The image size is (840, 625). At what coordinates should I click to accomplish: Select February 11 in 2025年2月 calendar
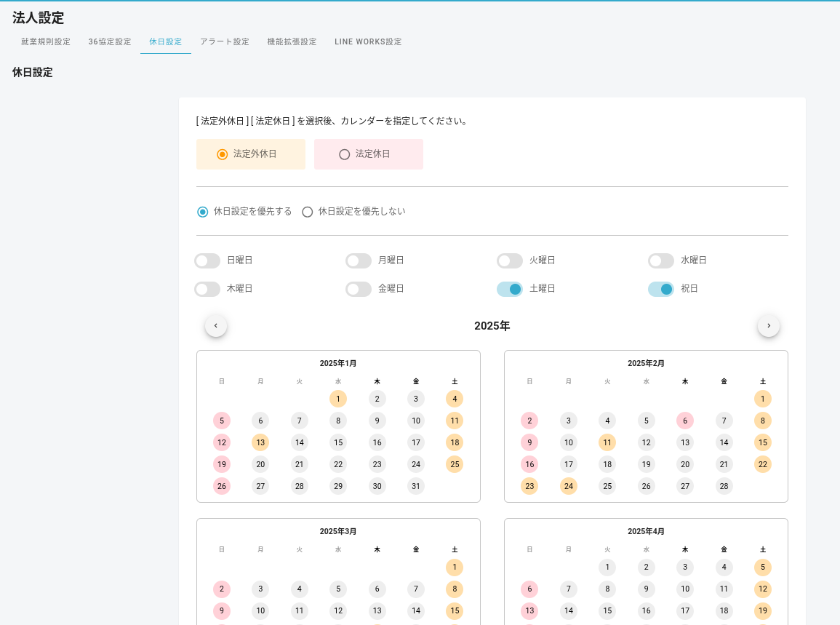tap(607, 442)
